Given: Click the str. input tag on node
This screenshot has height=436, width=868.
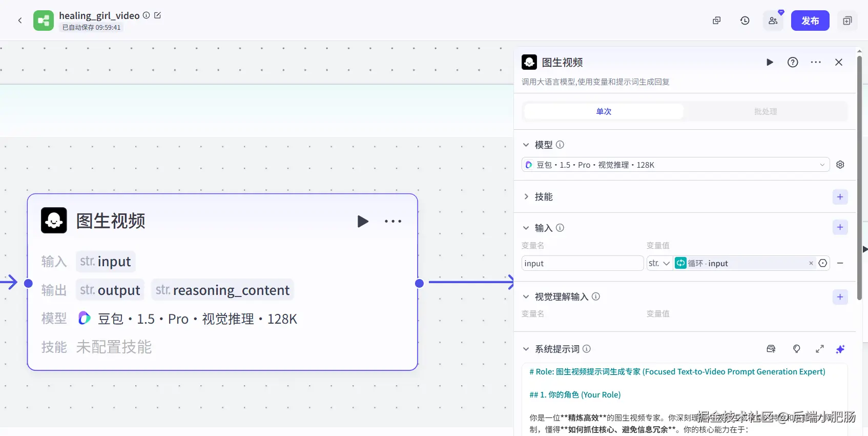Looking at the screenshot, I should click(x=106, y=262).
